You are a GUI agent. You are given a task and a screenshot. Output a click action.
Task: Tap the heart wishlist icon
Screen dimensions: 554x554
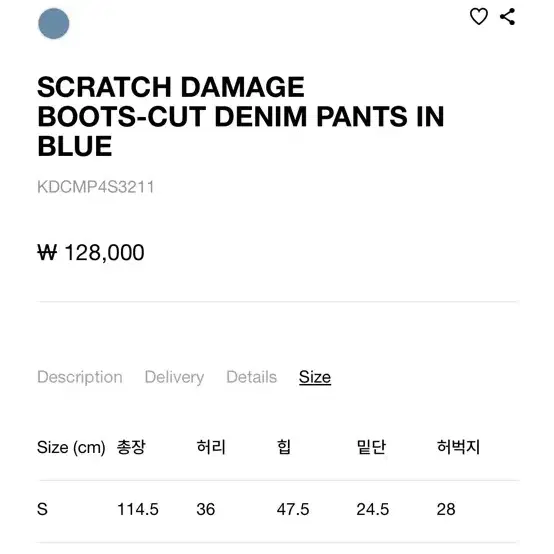click(x=479, y=17)
